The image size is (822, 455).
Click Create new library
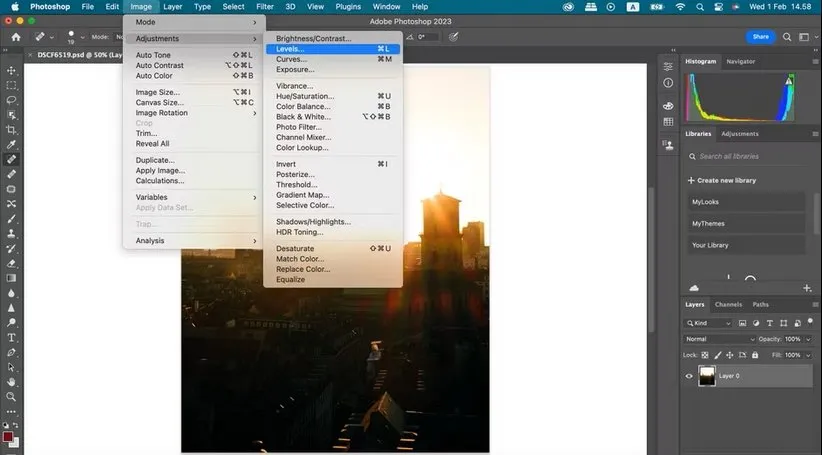726,180
